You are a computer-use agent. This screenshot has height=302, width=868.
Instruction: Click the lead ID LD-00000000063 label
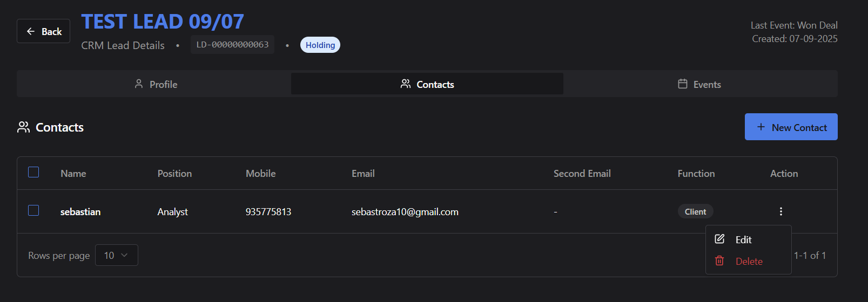tap(232, 45)
